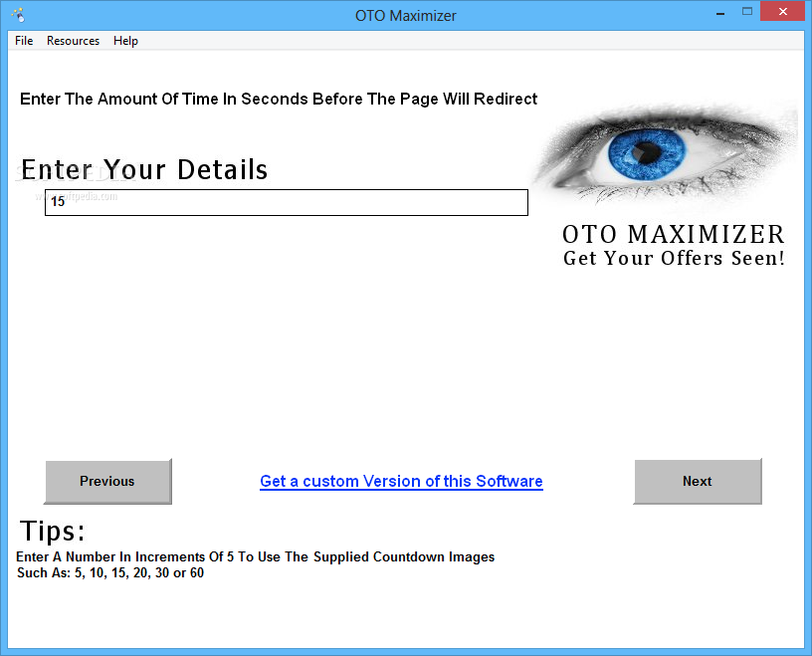Click the 'Get Your Offers Seen!' tagline
812x656 pixels.
pos(674,258)
